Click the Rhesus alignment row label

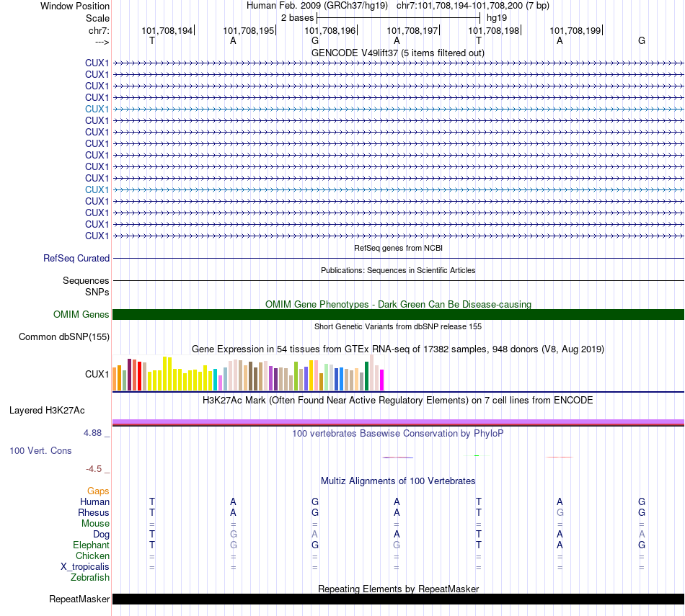[94, 512]
